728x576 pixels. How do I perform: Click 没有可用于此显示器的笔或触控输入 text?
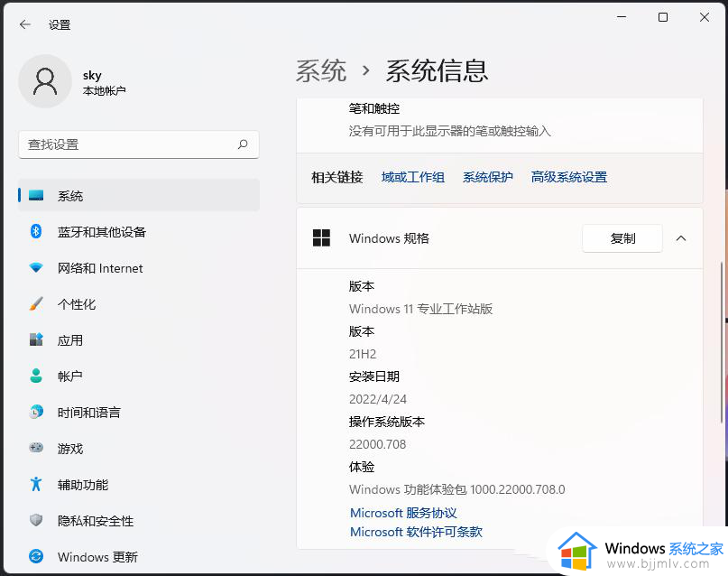pos(449,131)
